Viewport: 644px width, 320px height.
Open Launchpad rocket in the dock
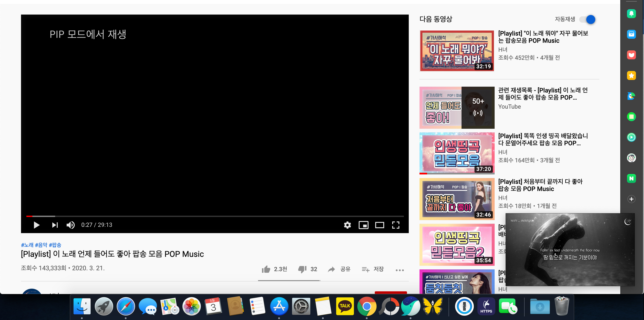coord(104,306)
